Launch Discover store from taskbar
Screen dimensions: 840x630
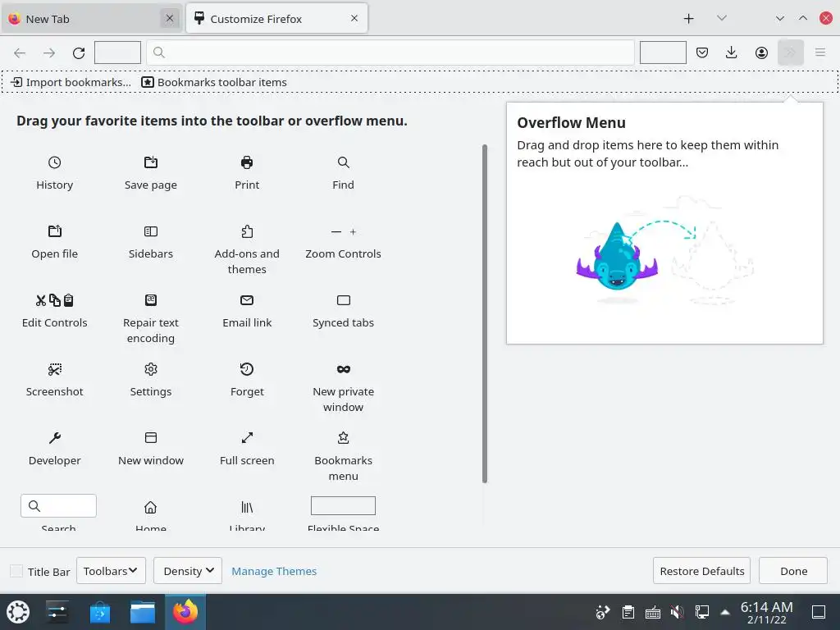(x=99, y=612)
